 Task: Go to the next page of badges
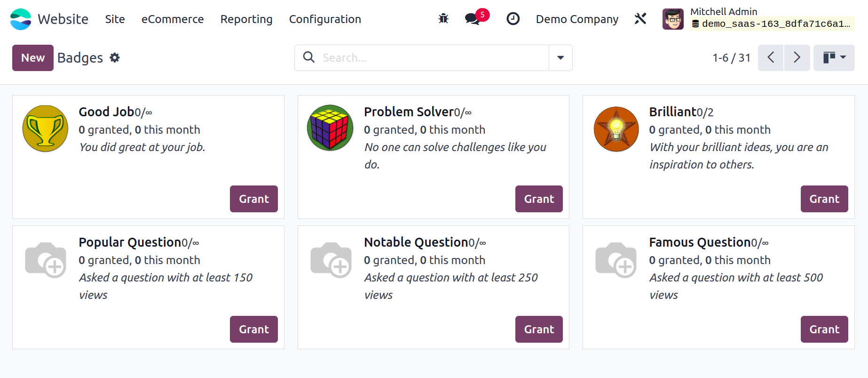(x=797, y=58)
